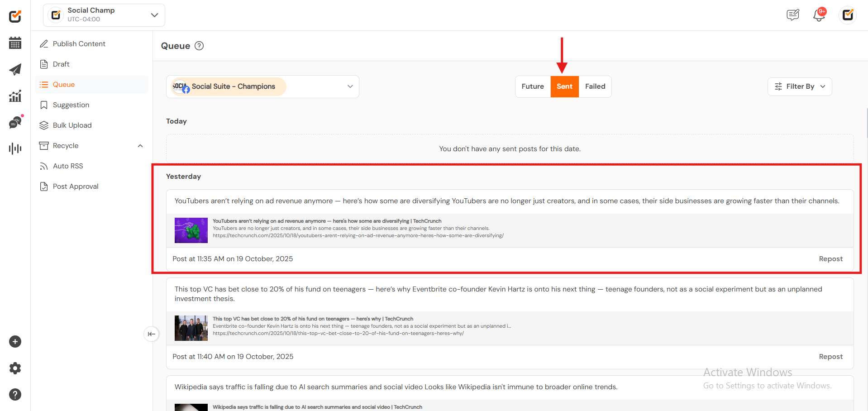The height and width of the screenshot is (411, 868).
Task: Collapse the Recycle menu chevron
Action: tap(140, 146)
